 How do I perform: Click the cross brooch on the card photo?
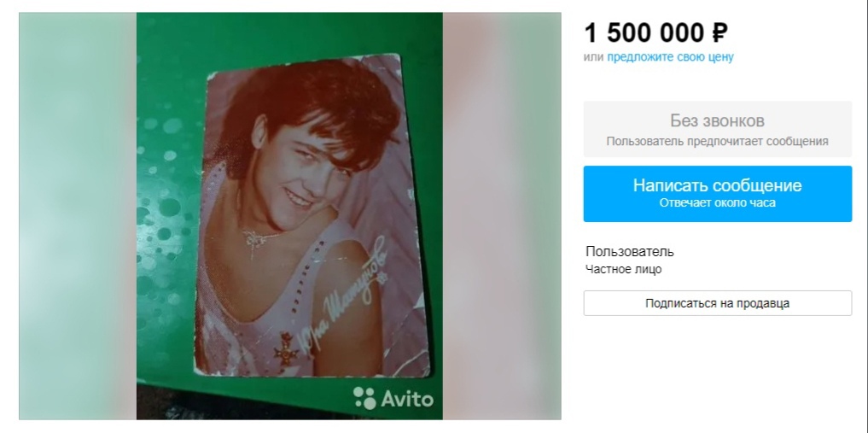[286, 348]
